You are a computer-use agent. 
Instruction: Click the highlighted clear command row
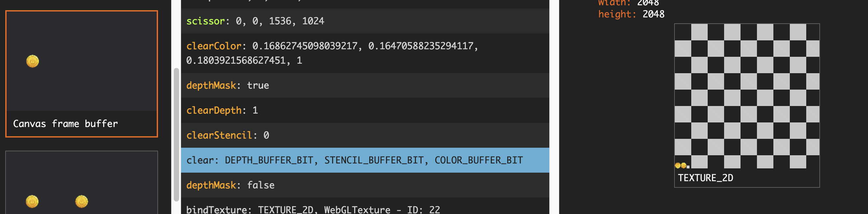click(365, 160)
